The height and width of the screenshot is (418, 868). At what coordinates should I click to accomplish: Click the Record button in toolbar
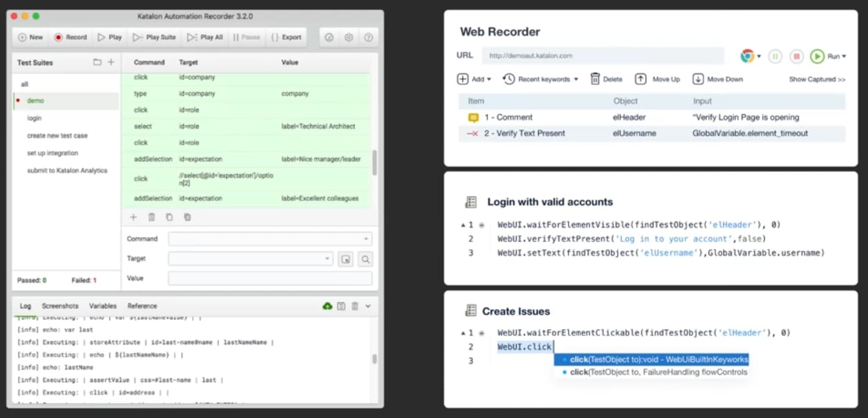point(71,37)
